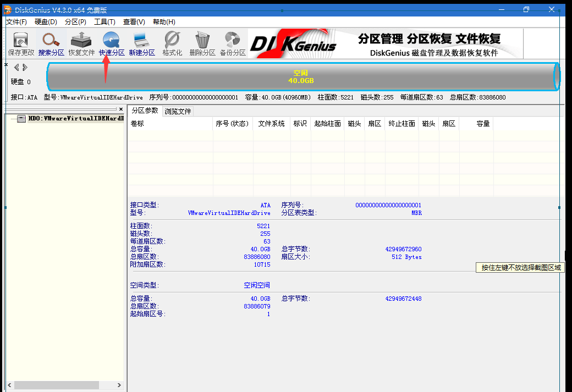Switch to the 浏览文件 tab
The width and height of the screenshot is (572, 392).
(x=178, y=111)
